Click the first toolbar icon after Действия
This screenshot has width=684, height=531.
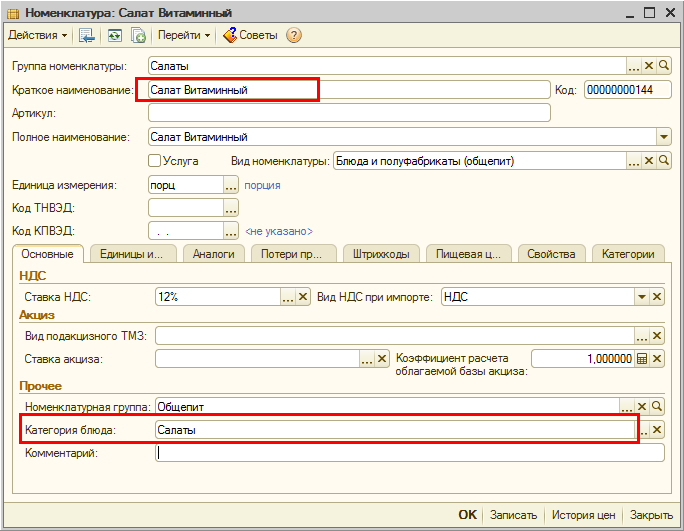[87, 35]
